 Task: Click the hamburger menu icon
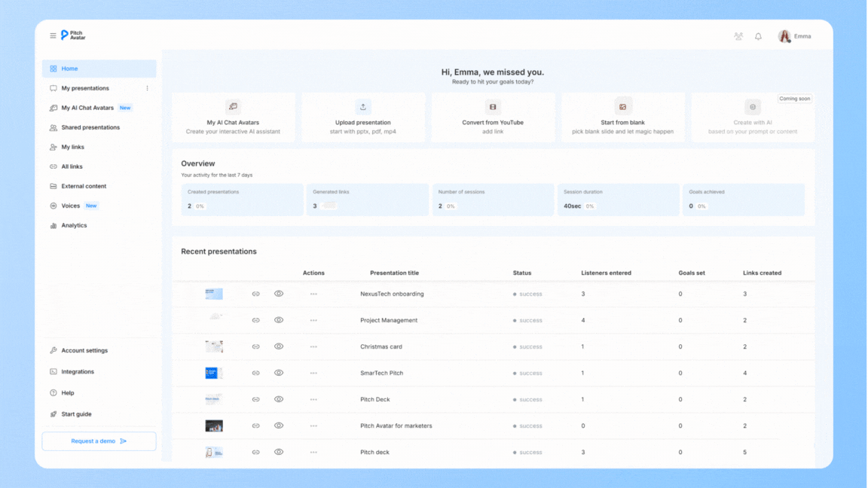53,35
